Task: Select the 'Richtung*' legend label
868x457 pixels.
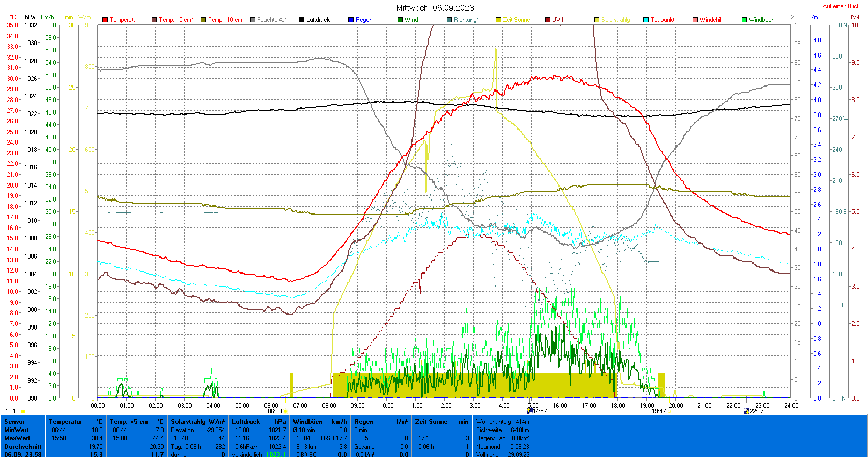Action: tap(466, 20)
